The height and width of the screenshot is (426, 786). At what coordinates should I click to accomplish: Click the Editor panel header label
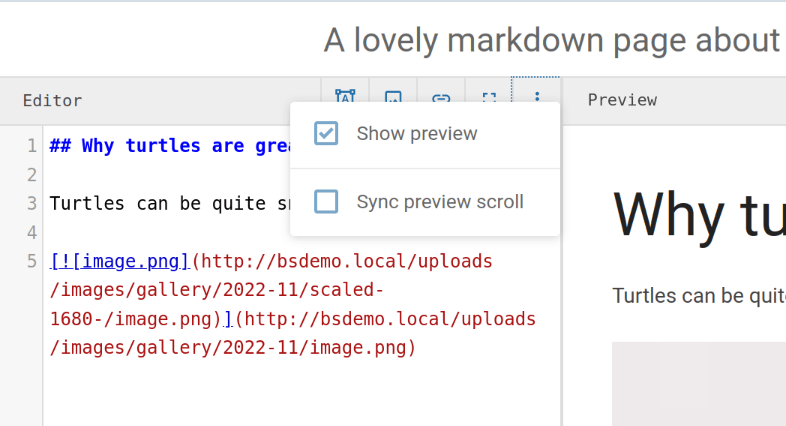click(x=52, y=100)
